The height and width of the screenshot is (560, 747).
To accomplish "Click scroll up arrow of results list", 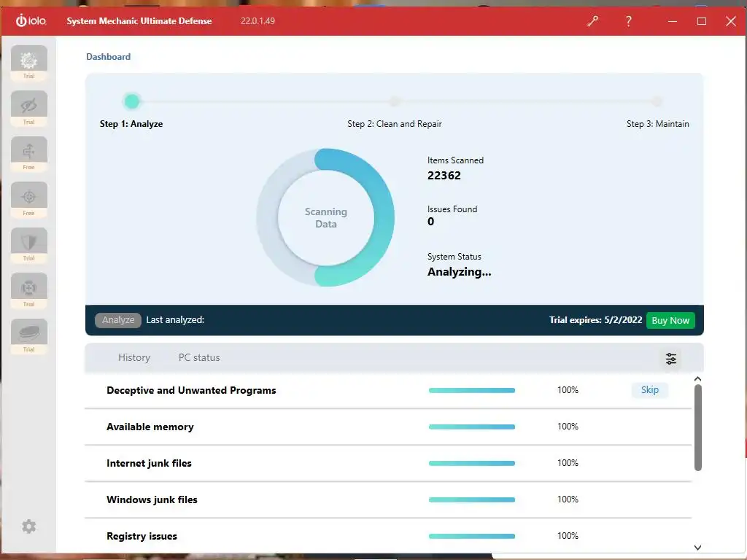I will tap(697, 379).
